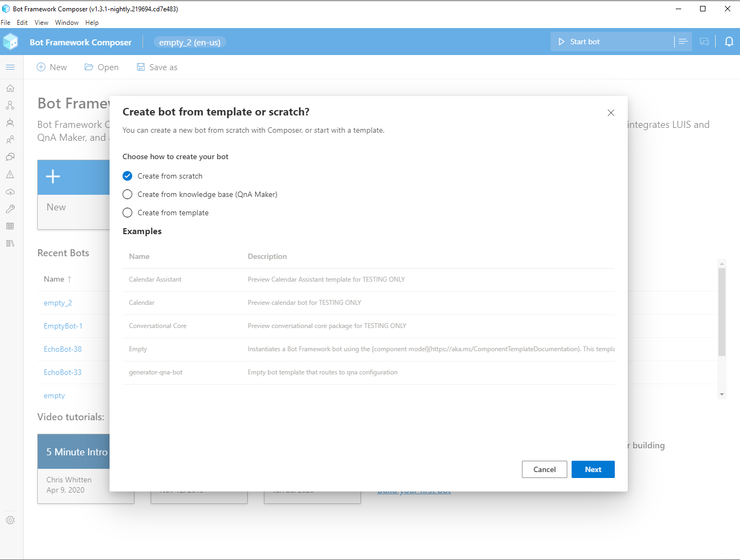Expand the hamburger menu above the sidebar
The image size is (740, 560).
(x=10, y=67)
